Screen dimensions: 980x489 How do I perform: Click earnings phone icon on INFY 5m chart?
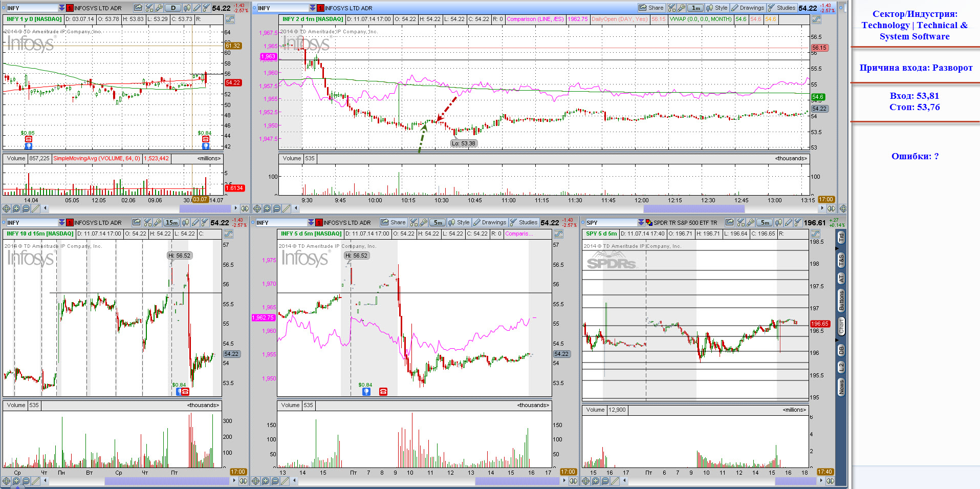tap(383, 392)
